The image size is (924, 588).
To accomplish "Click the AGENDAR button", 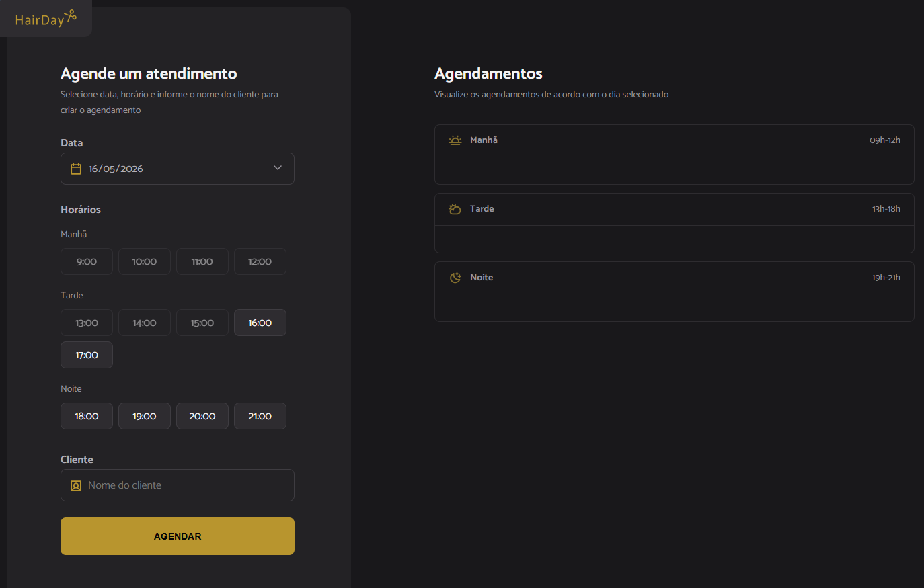I will [178, 536].
